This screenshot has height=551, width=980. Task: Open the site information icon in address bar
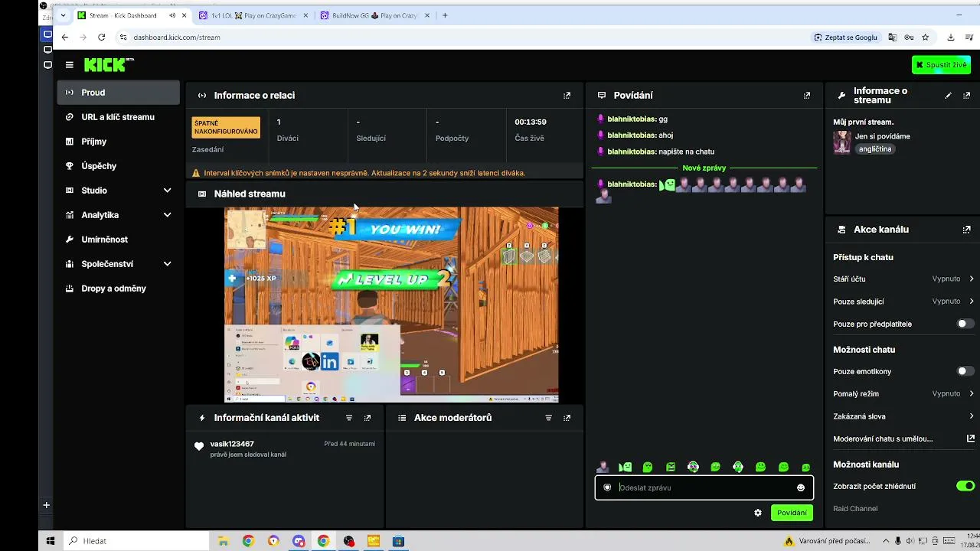[122, 37]
